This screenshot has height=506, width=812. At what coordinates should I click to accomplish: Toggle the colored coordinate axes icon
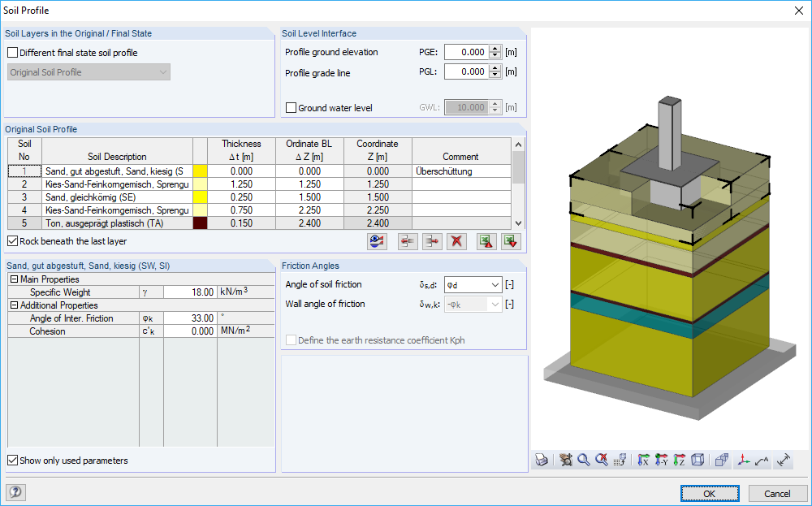click(x=744, y=460)
